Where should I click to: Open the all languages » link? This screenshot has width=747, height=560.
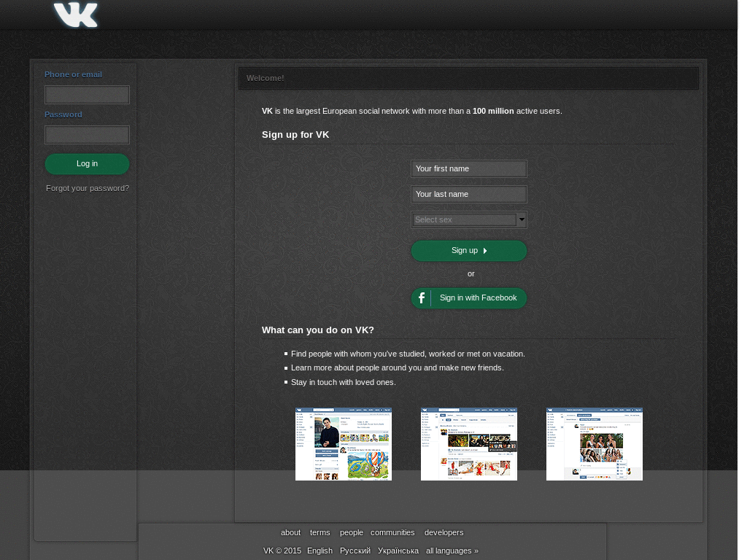pos(452,551)
